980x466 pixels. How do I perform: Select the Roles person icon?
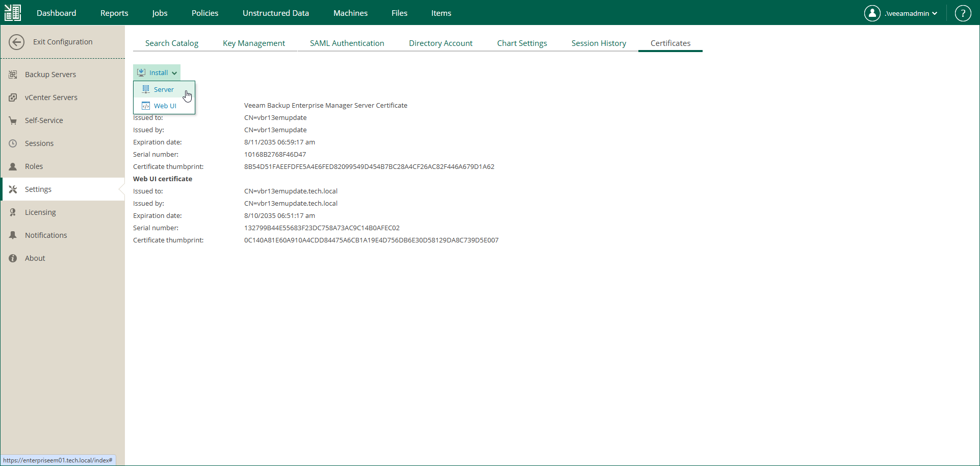[13, 166]
